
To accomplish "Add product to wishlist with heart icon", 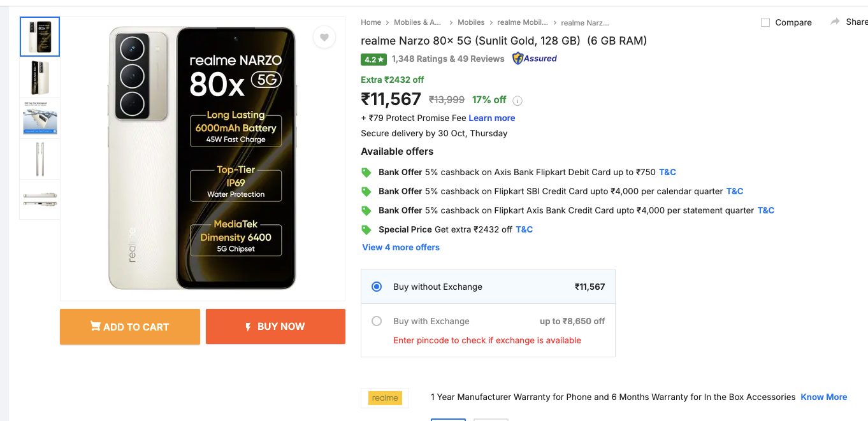I will pyautogui.click(x=324, y=38).
